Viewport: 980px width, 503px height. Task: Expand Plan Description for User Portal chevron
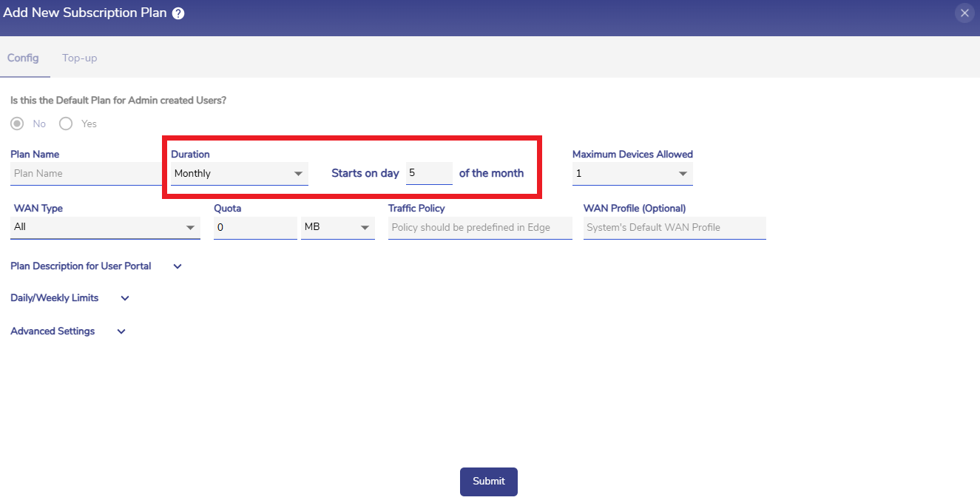click(x=178, y=266)
